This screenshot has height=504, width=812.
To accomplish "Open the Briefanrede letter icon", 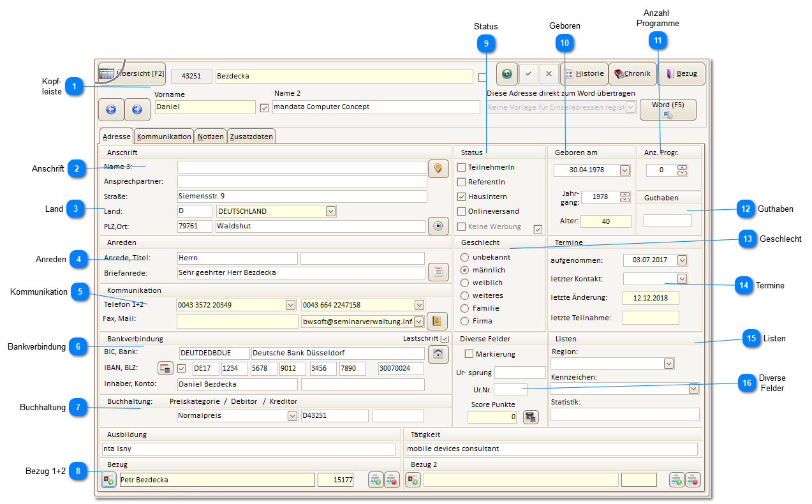I will 438,272.
